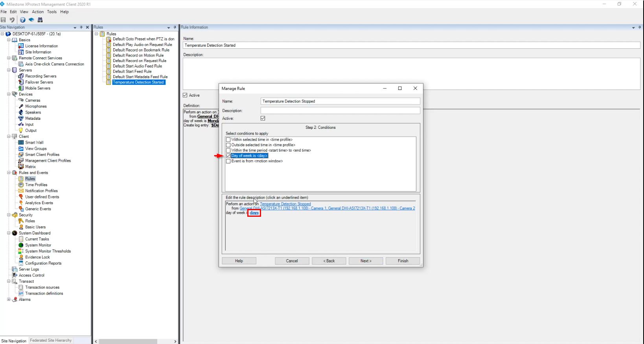
Task: Select 'Default Record on Motion Rule'
Action: 138,55
